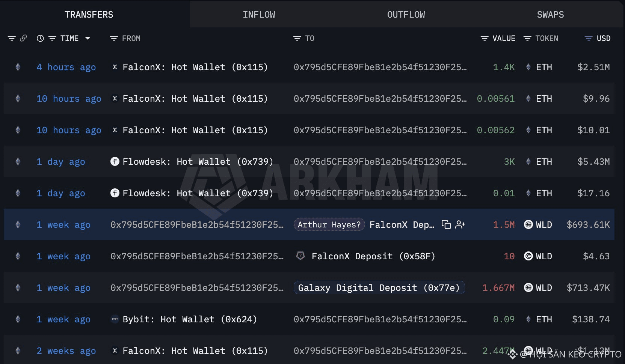Open the INFLOW tab
The height and width of the screenshot is (364, 625).
click(259, 15)
